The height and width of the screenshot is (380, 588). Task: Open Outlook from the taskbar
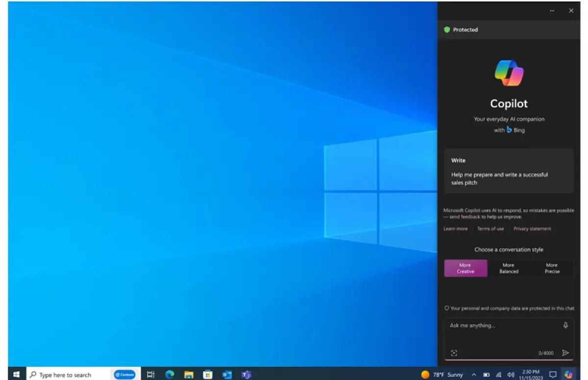click(x=227, y=375)
